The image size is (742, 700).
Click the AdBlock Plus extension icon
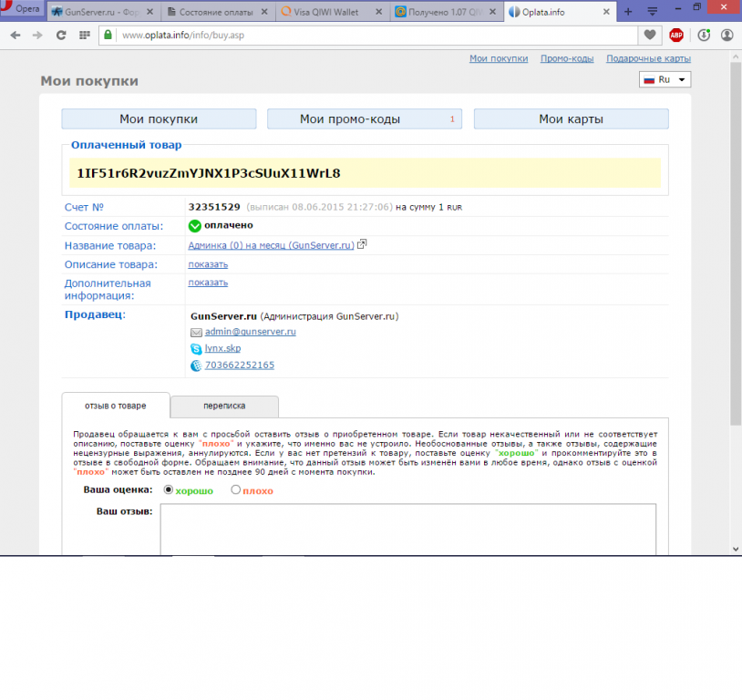coord(676,35)
